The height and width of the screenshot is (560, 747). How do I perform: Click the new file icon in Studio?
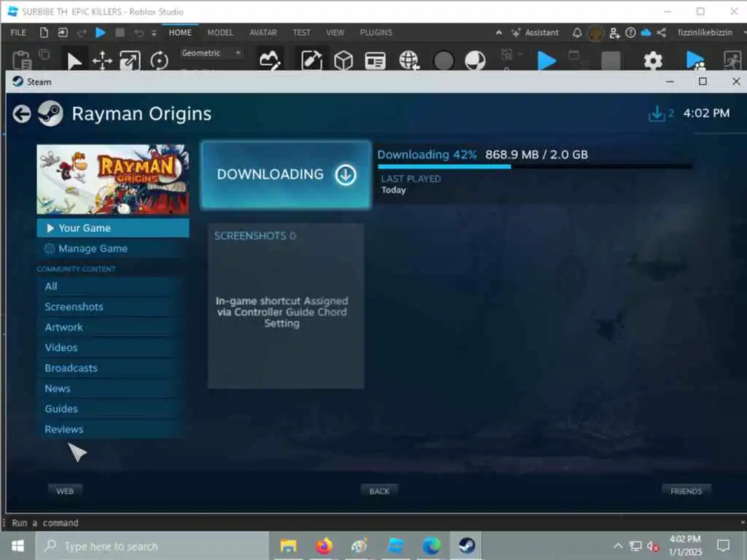pos(44,32)
